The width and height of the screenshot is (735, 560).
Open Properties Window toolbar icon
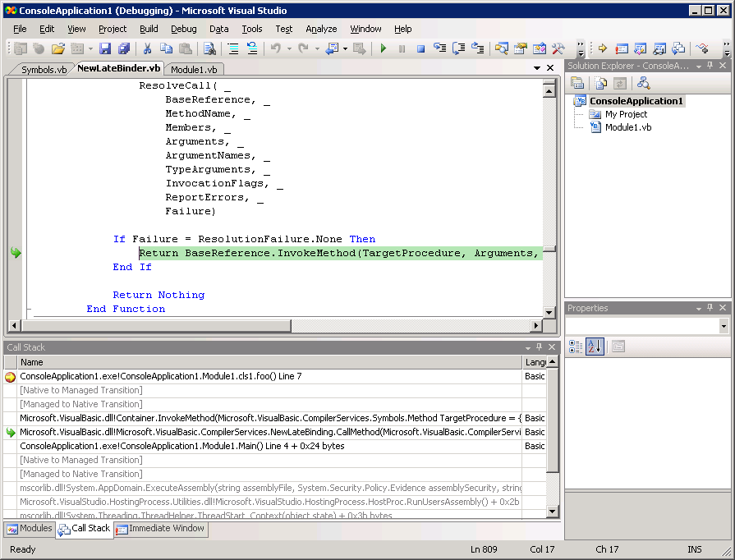coord(521,48)
